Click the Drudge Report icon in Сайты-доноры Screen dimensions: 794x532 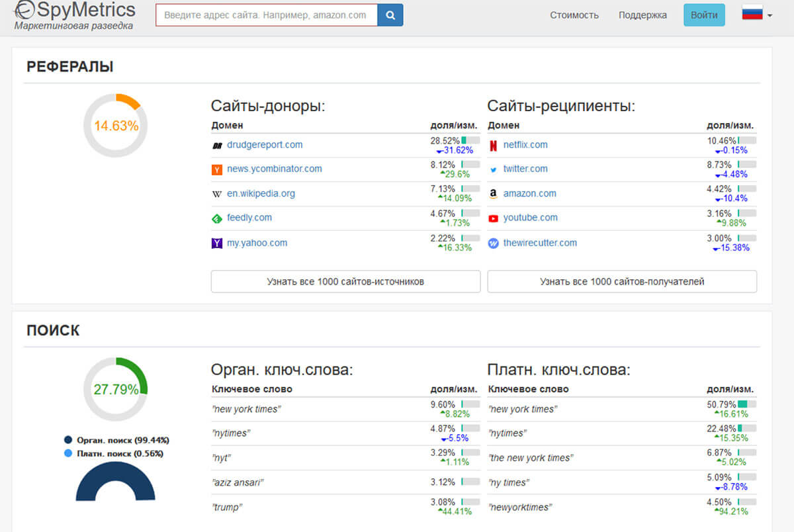216,145
